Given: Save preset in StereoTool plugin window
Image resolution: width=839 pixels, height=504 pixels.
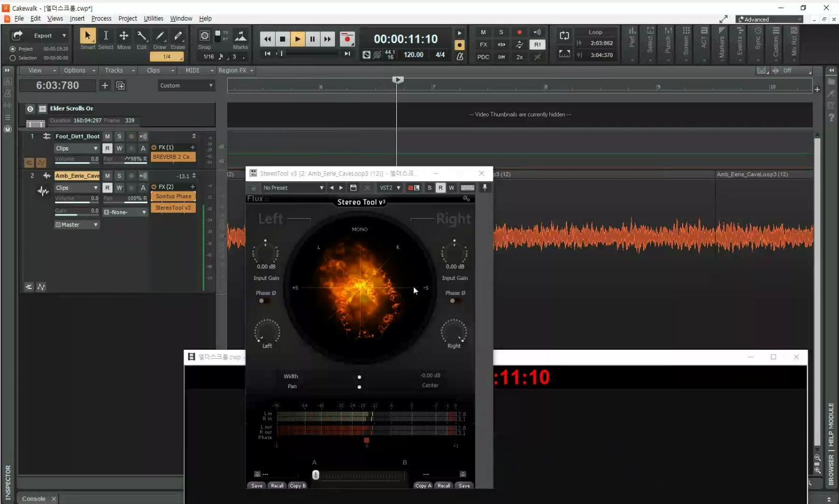Looking at the screenshot, I should [353, 188].
